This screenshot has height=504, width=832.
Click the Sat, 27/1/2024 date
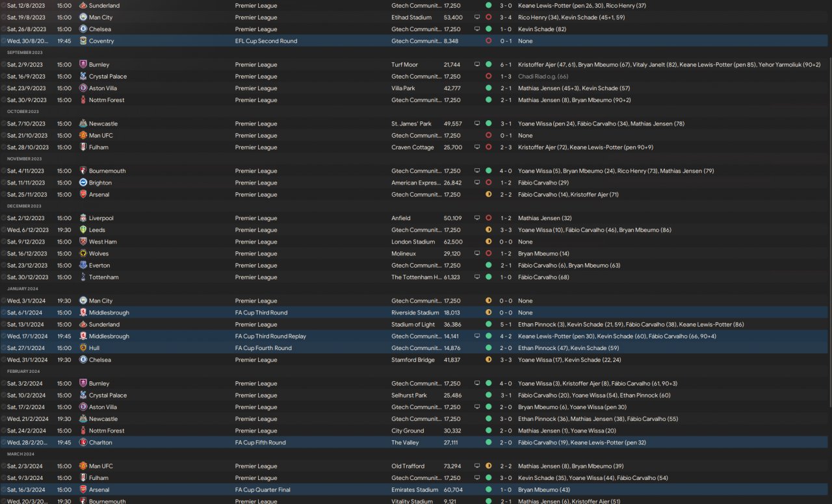tap(26, 348)
